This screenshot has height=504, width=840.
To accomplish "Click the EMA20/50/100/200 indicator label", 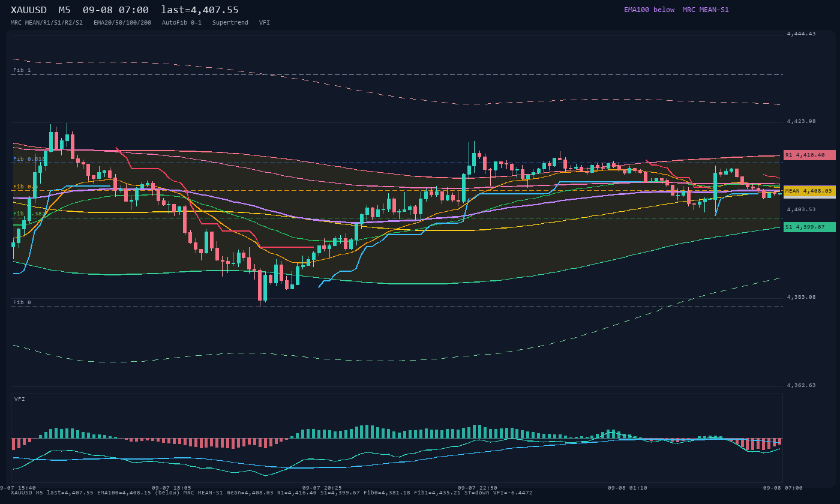I will coord(122,23).
